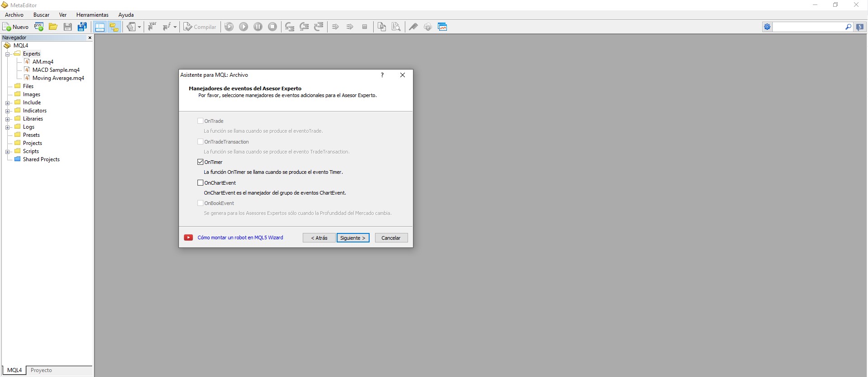Expand the Libraries folder
The image size is (868, 377).
[x=7, y=119]
